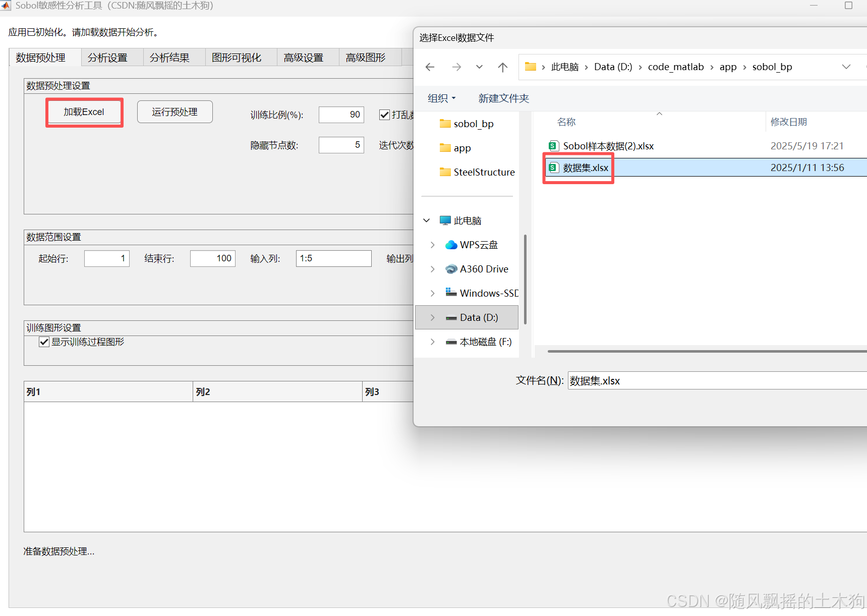This screenshot has height=616, width=867.
Task: Select file Sobol样本数据(2).xlsx
Action: coord(608,146)
